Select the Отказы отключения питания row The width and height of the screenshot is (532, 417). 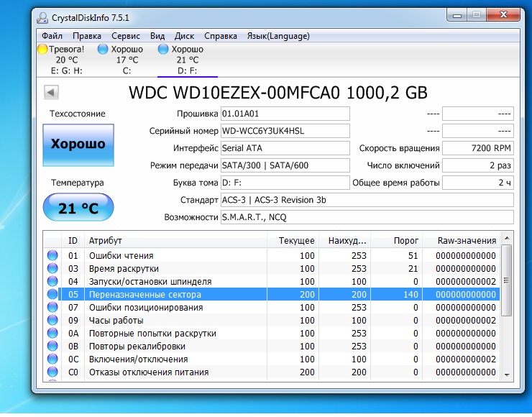pyautogui.click(x=272, y=372)
